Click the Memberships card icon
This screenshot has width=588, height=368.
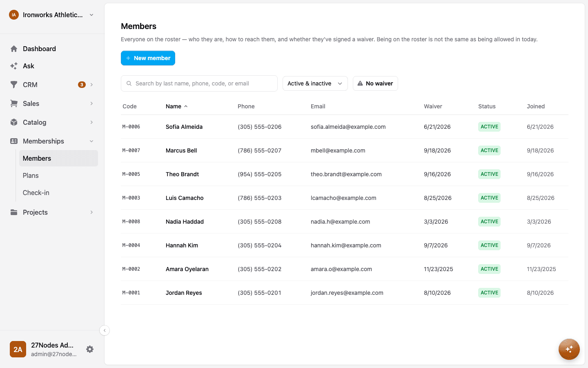click(x=14, y=141)
